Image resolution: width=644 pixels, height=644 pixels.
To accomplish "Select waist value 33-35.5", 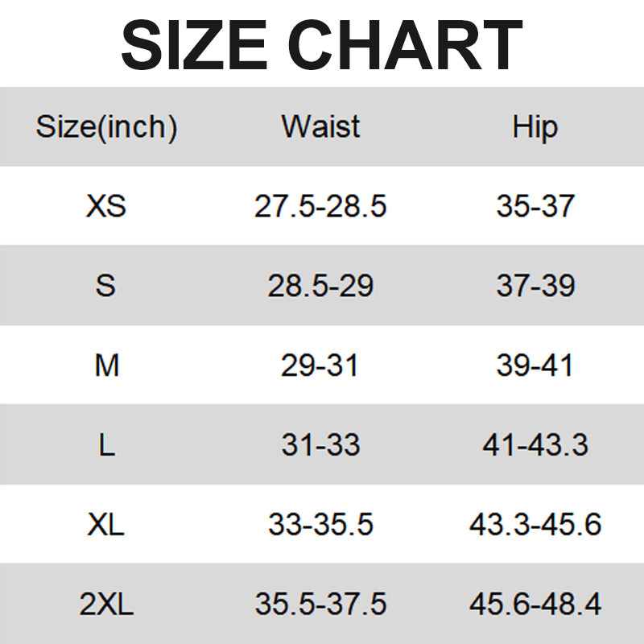I will [x=320, y=525].
